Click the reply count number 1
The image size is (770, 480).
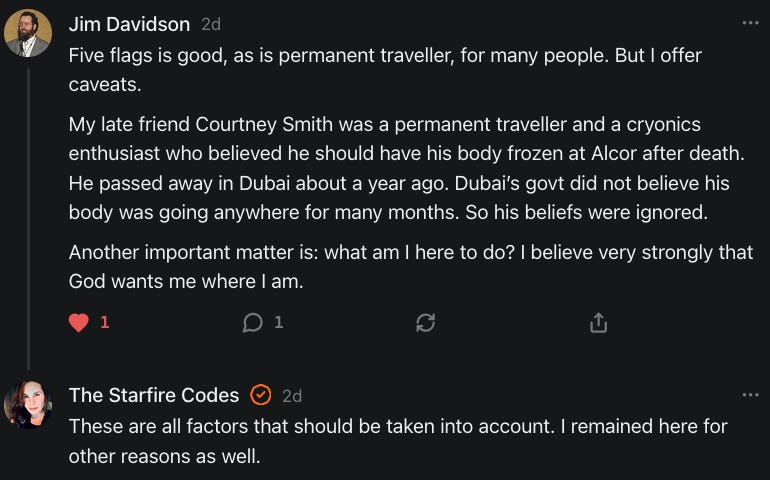point(278,322)
